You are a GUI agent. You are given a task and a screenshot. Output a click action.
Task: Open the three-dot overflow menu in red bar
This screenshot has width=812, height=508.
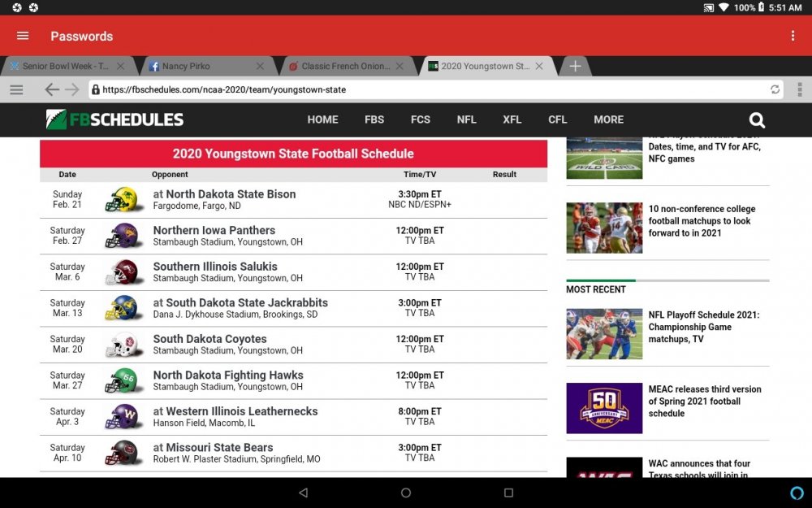coord(793,36)
